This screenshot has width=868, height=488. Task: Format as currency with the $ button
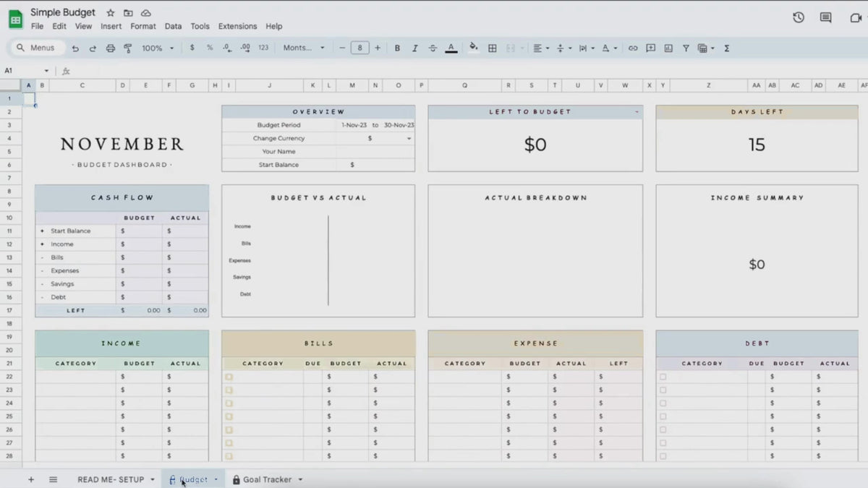[x=192, y=48]
